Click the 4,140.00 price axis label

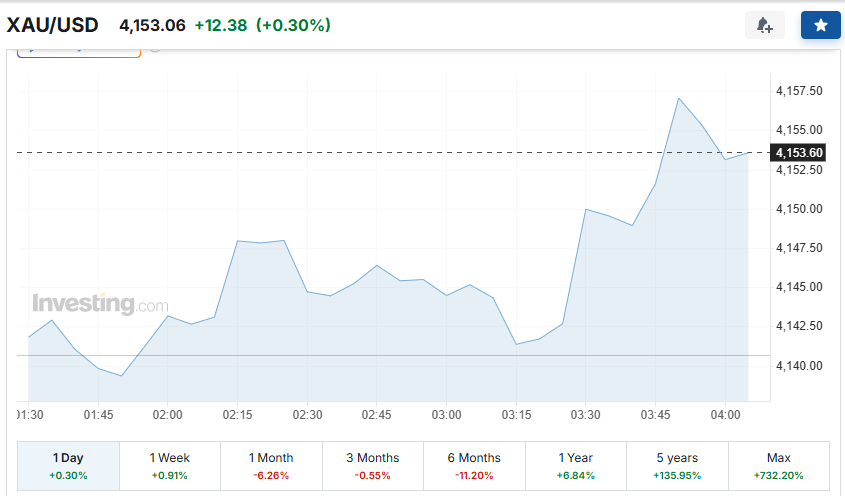(799, 366)
